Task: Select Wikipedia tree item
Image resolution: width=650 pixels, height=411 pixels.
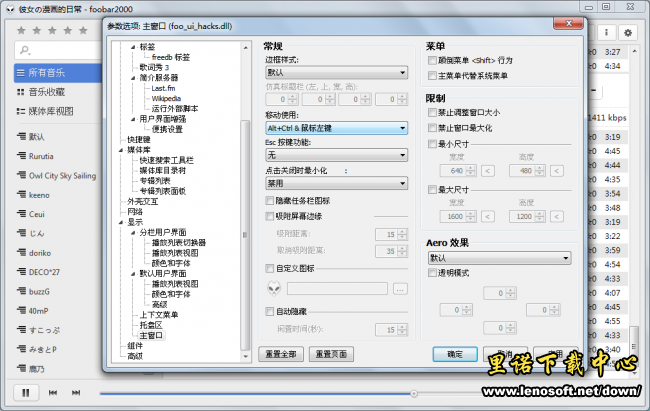Action: click(x=166, y=98)
